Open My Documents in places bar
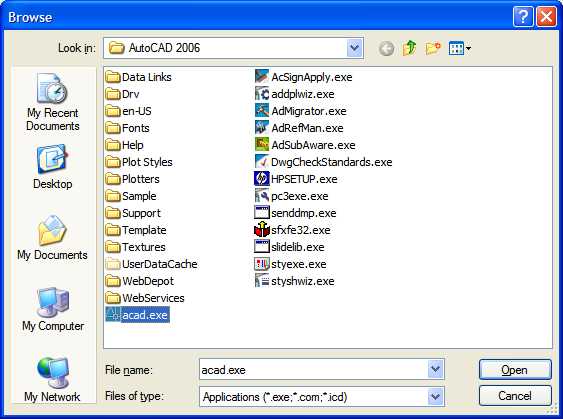The image size is (563, 419). click(x=52, y=238)
